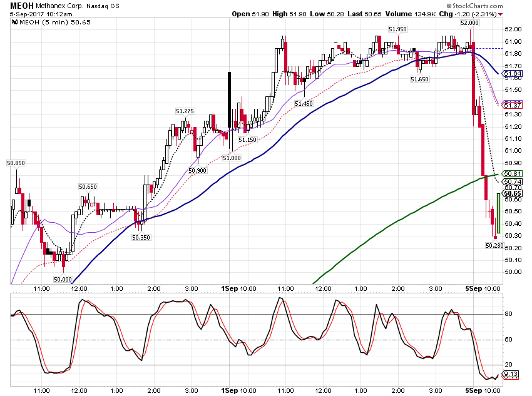The width and height of the screenshot is (532, 396).
Task: Click the Methanex Corp. company name
Action: 59,6
